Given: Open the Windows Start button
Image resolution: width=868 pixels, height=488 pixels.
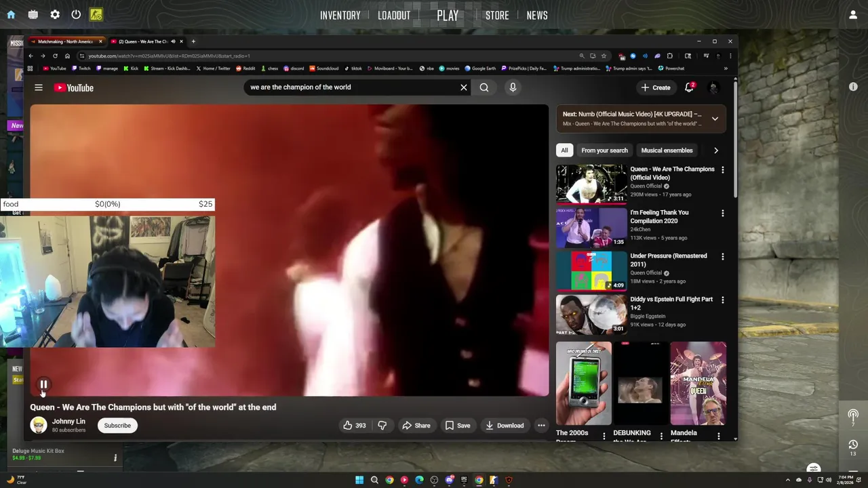Looking at the screenshot, I should 359,480.
